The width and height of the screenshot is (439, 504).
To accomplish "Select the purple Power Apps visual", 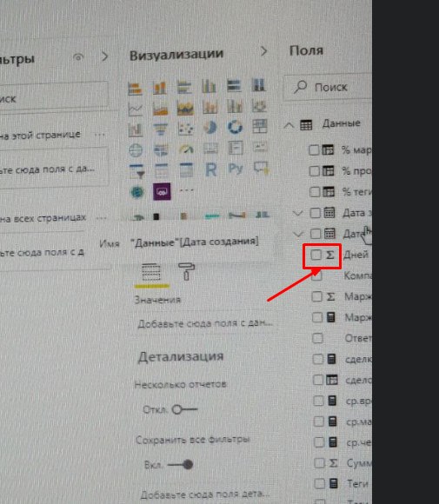I will click(162, 191).
